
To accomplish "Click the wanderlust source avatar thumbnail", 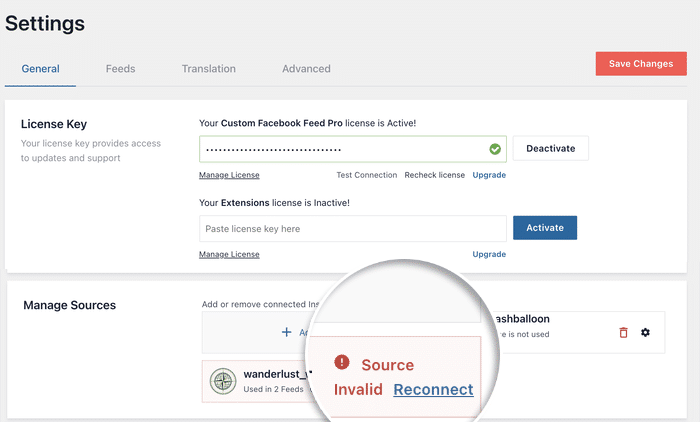I will (x=223, y=381).
